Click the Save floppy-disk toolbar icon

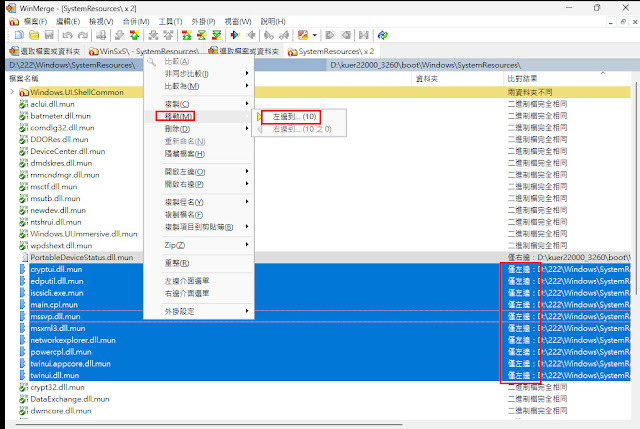coord(49,36)
